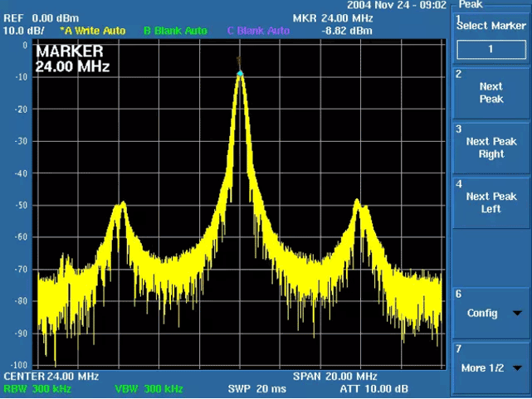Screen dimensions: 532x399
Task: Select trace A Write Auto label
Action: pyautogui.click(x=92, y=31)
